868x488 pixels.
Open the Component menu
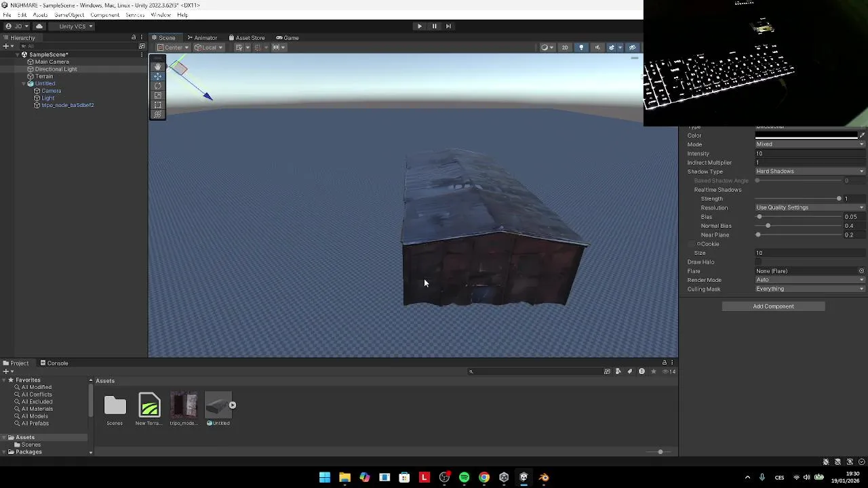[105, 15]
